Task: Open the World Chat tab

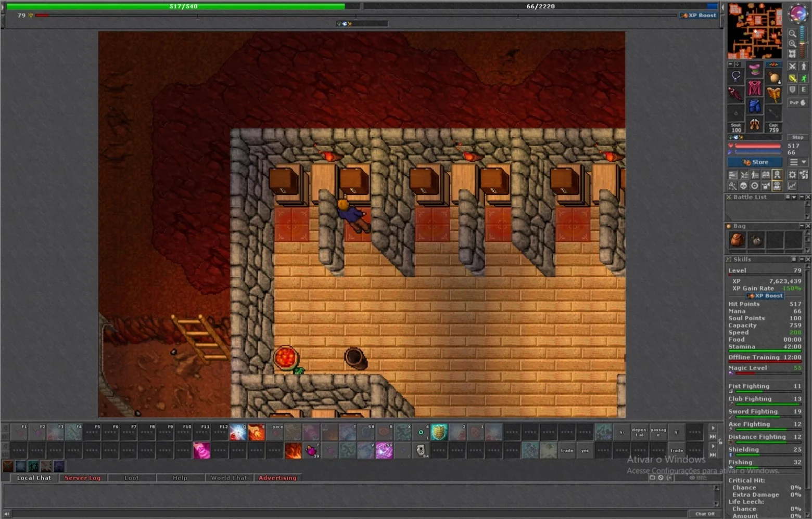Action: 229,478
